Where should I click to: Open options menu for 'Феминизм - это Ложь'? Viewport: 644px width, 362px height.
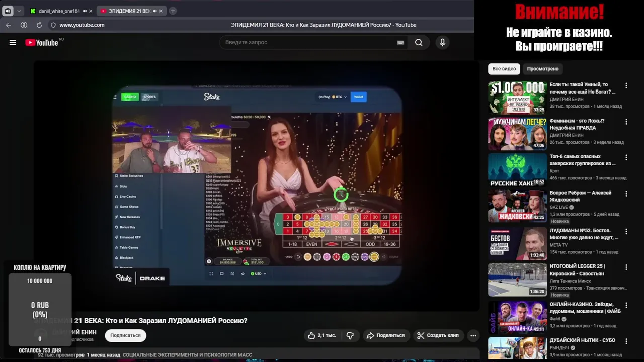(x=626, y=122)
